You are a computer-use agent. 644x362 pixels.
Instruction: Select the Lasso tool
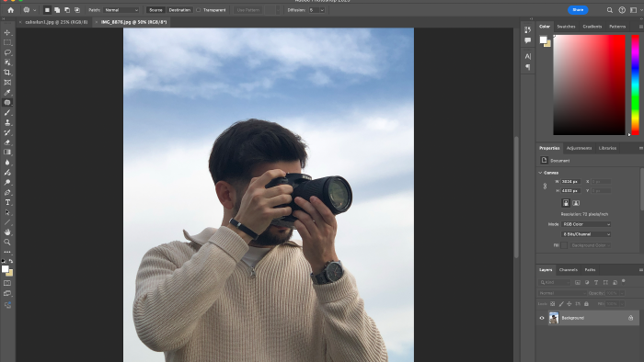click(7, 52)
